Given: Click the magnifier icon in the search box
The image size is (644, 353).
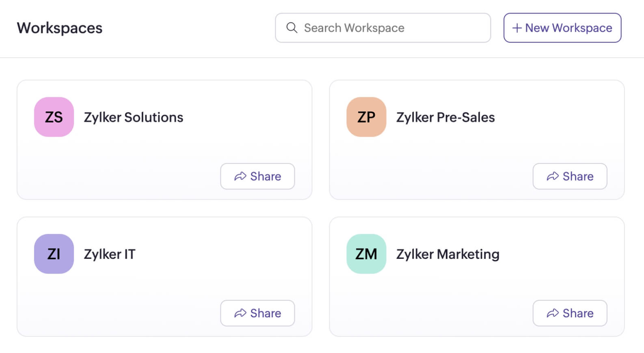Looking at the screenshot, I should (292, 28).
